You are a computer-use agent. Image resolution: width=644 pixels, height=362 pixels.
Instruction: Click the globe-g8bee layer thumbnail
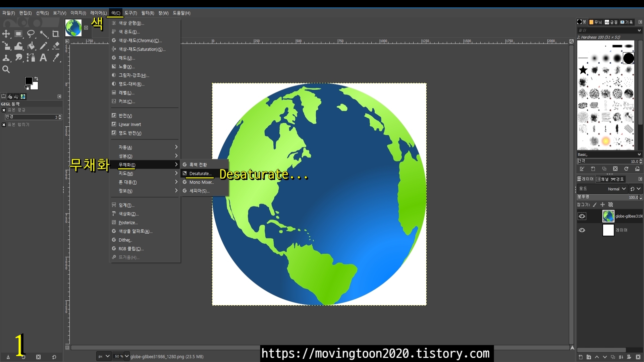click(608, 216)
